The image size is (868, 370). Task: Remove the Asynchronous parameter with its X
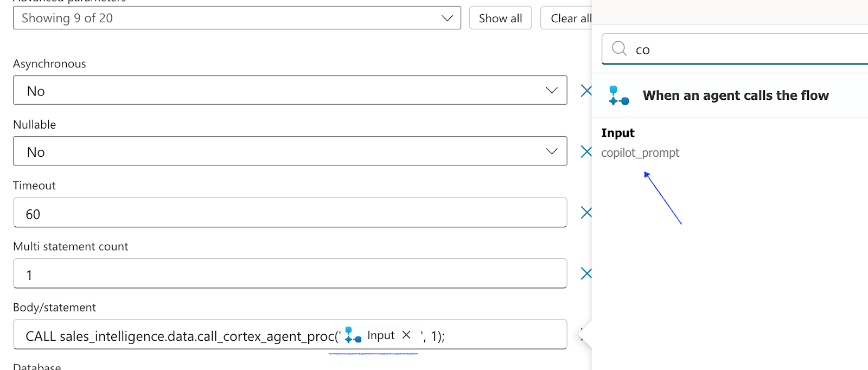coord(586,91)
